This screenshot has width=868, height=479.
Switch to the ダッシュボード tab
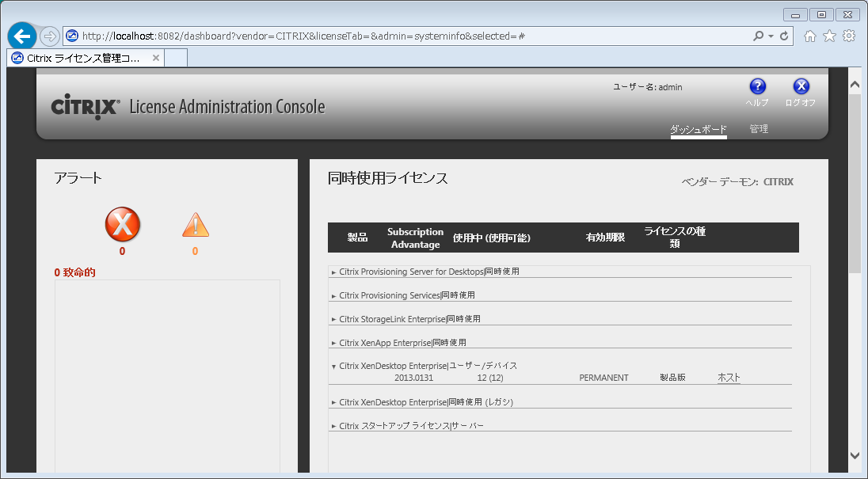coord(698,129)
